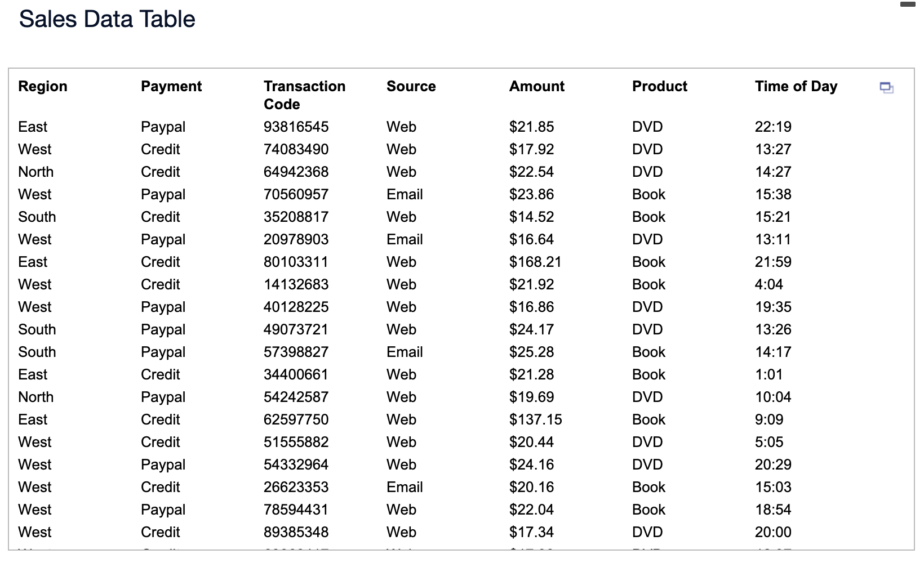Viewport: 924px width, 563px height.
Task: Click the 22:19 time entry
Action: coord(772,127)
